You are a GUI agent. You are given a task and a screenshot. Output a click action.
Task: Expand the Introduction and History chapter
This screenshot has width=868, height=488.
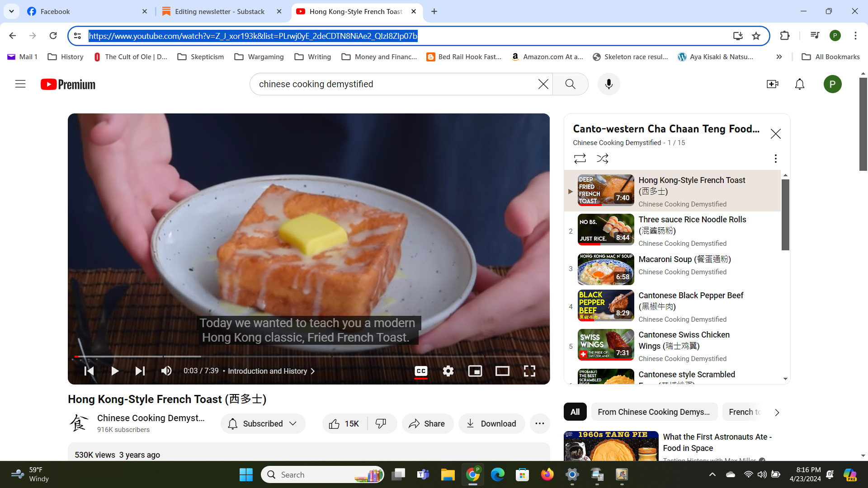pyautogui.click(x=271, y=371)
